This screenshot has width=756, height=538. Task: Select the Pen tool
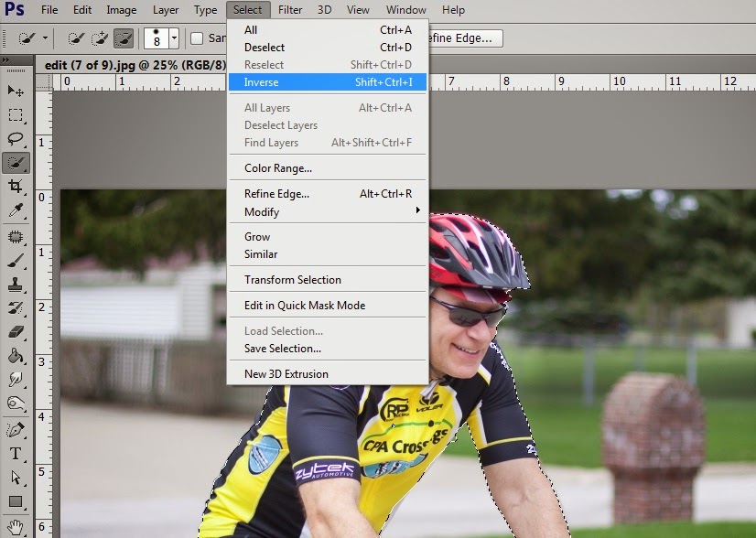tap(13, 431)
